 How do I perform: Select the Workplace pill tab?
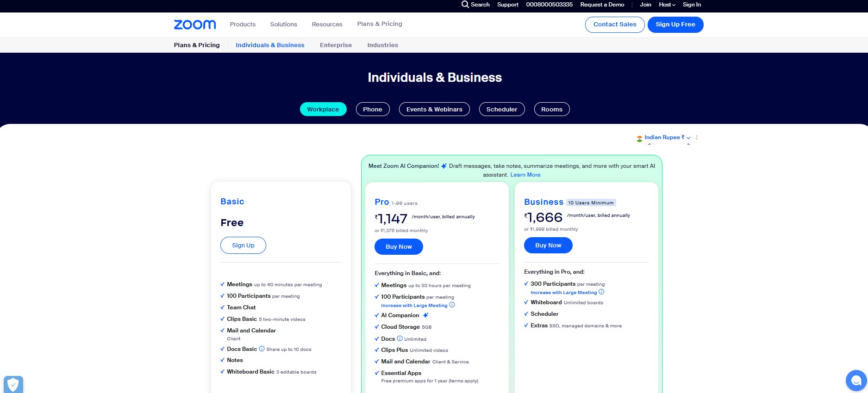(323, 109)
